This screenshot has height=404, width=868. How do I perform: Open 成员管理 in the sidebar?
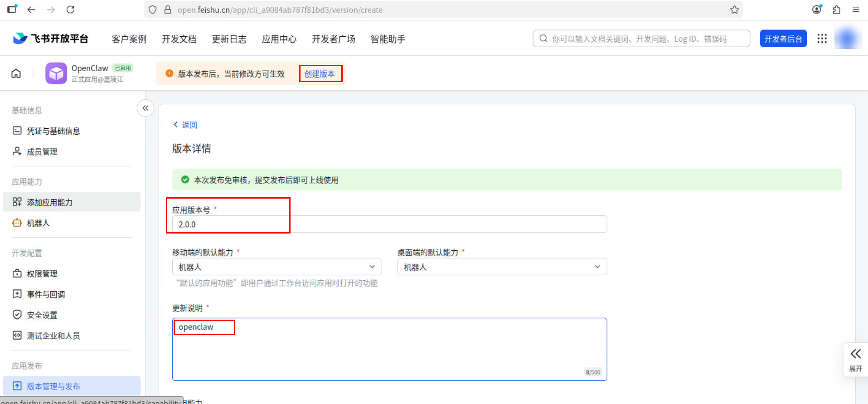point(72,151)
